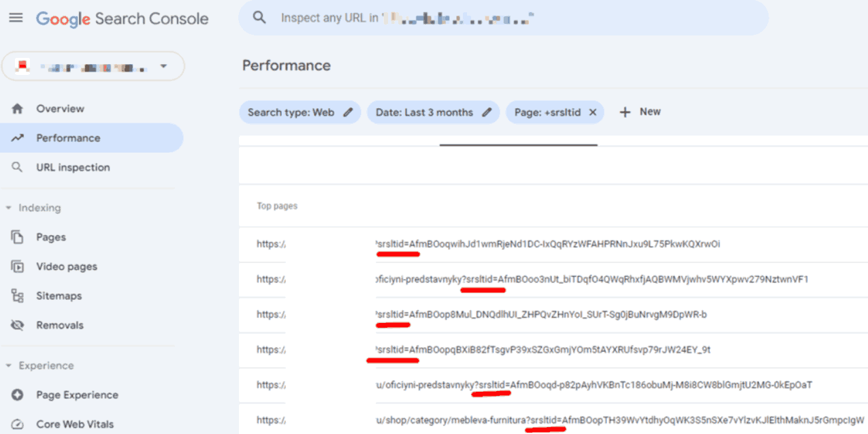The width and height of the screenshot is (868, 434).
Task: Remove the Page: +srsltid filter
Action: (x=592, y=112)
